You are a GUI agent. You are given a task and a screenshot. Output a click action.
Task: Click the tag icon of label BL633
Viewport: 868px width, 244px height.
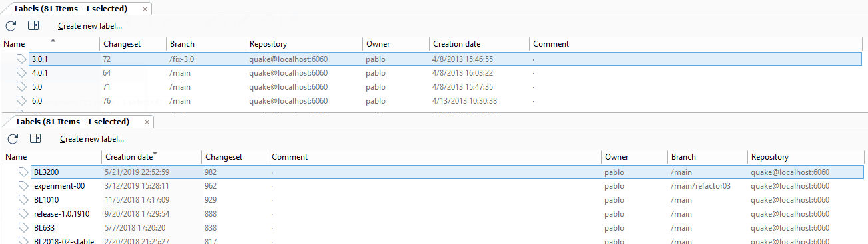(x=24, y=228)
